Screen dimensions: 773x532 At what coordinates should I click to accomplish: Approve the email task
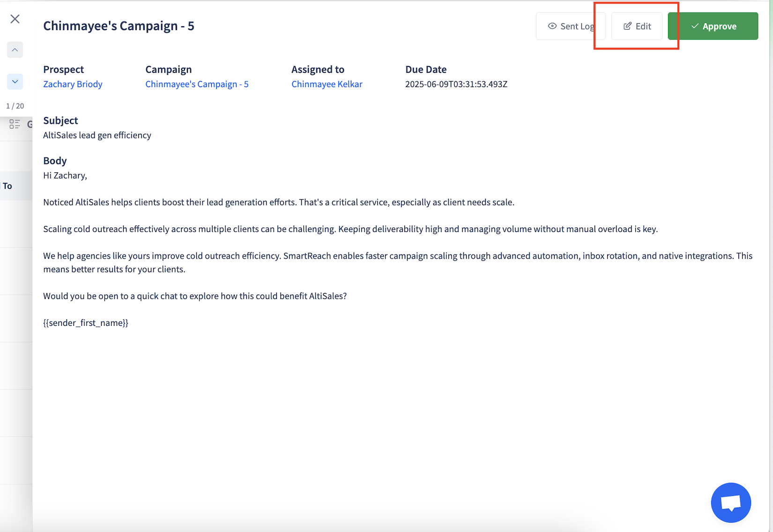tap(713, 26)
